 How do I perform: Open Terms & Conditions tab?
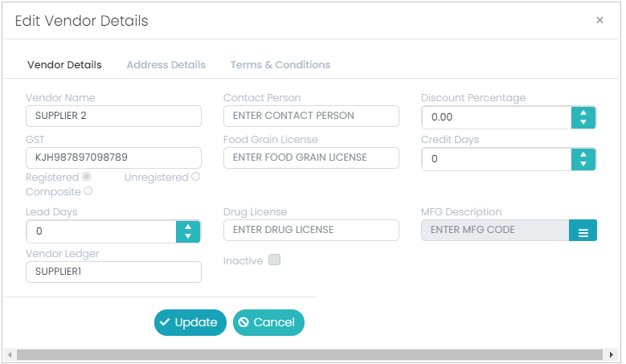pos(280,64)
